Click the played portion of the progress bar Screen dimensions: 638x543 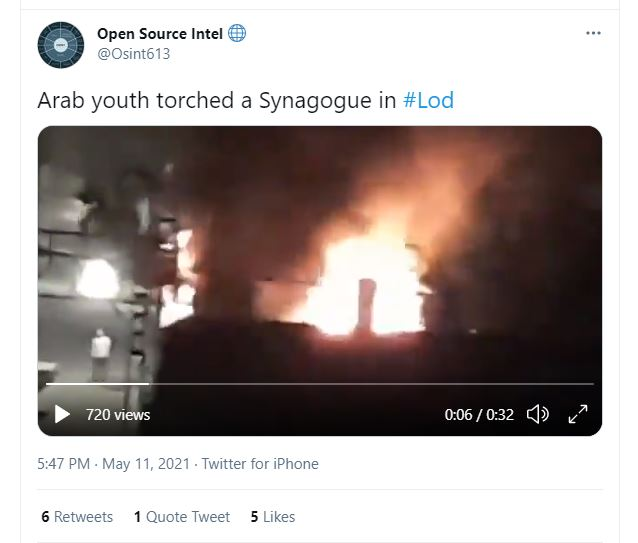click(x=97, y=384)
